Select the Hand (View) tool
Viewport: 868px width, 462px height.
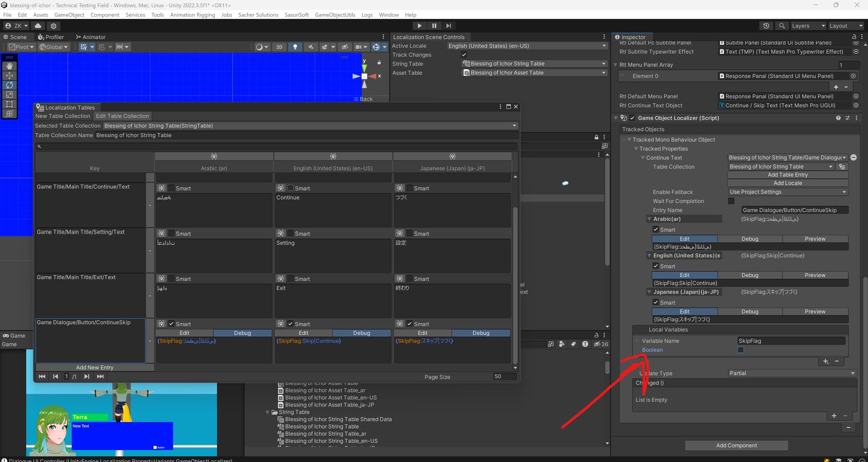(x=9, y=65)
